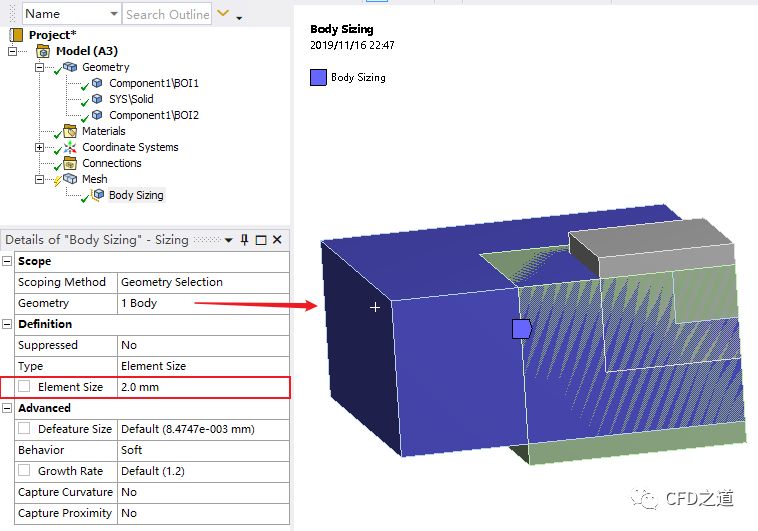758x531 pixels.
Task: Click the blue Body Sizing legend swatch
Action: (318, 77)
